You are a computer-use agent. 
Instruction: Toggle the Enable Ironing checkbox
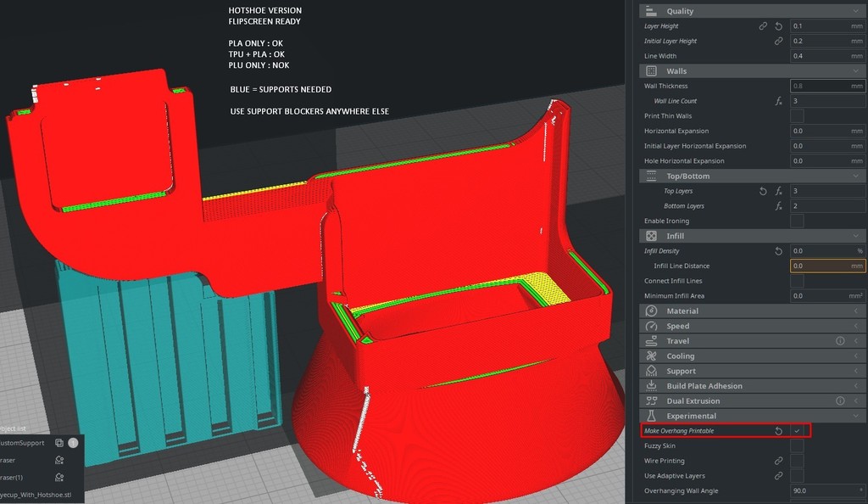click(x=797, y=221)
